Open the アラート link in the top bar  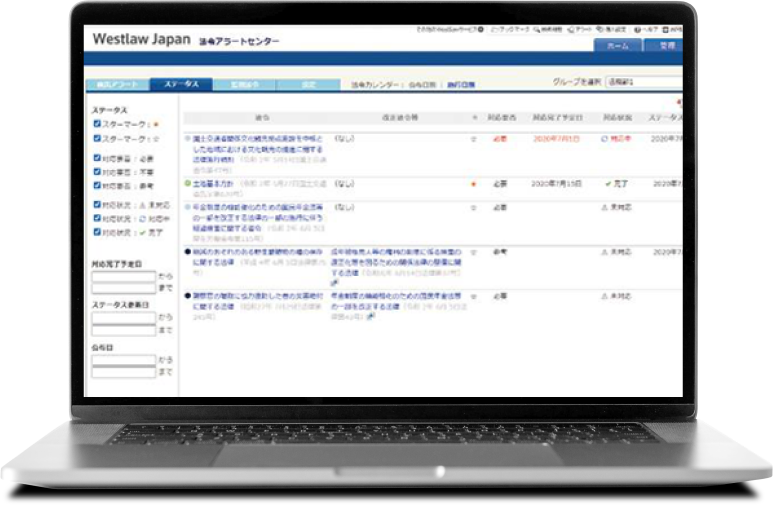click(580, 30)
